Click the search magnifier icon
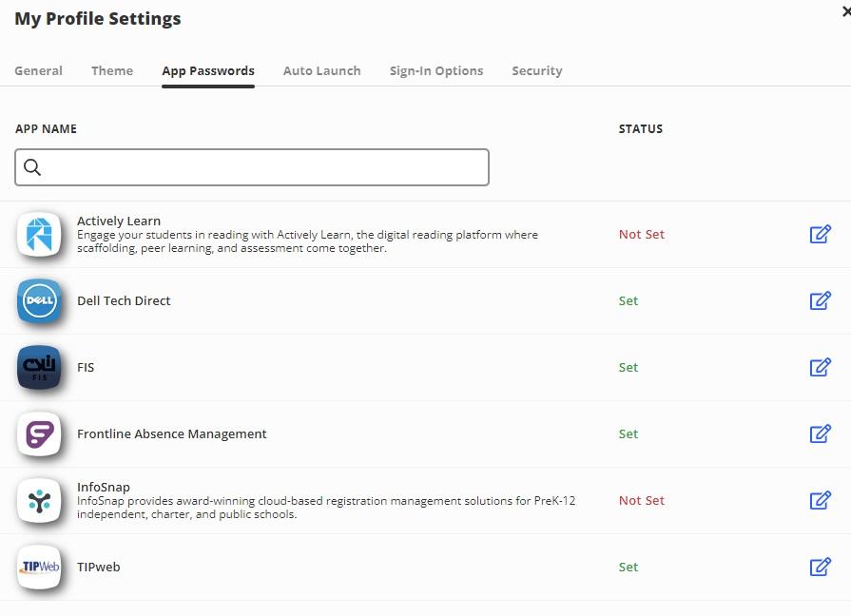Image resolution: width=851 pixels, height=616 pixels. (x=32, y=167)
